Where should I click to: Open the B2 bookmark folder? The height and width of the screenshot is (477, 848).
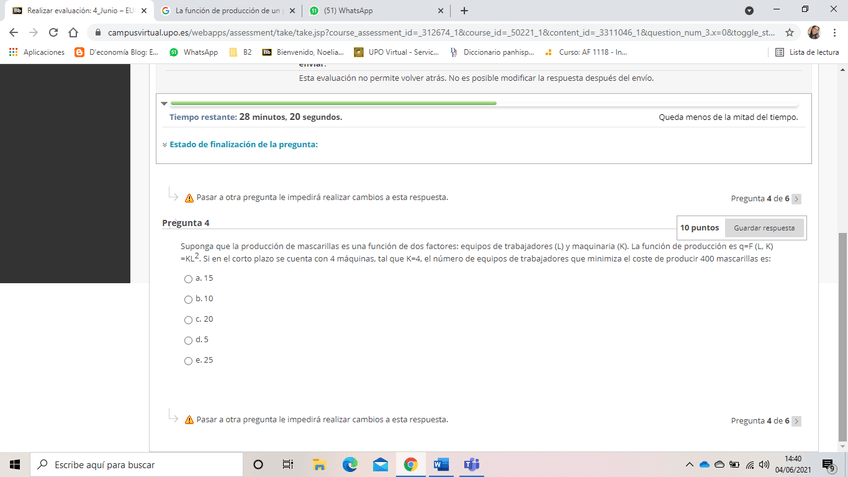tap(241, 52)
